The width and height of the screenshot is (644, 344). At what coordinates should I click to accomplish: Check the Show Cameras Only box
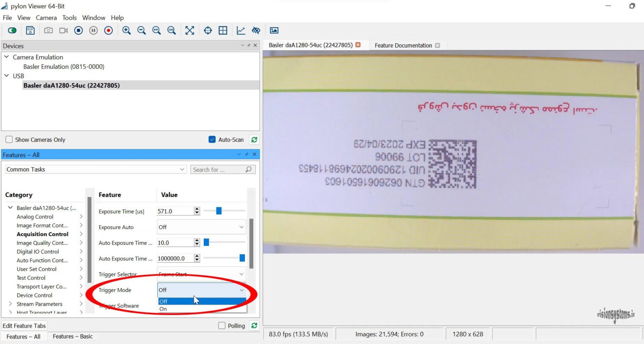8,139
